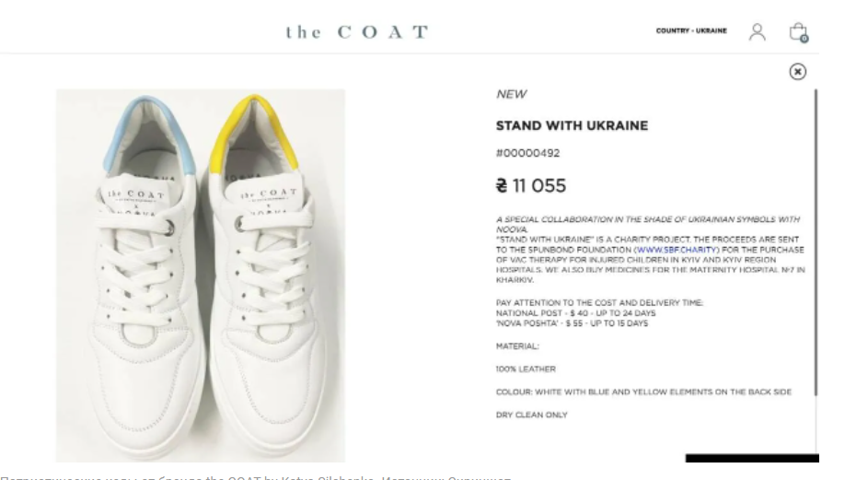
Task: Click the COAT logo in header
Action: [x=357, y=32]
